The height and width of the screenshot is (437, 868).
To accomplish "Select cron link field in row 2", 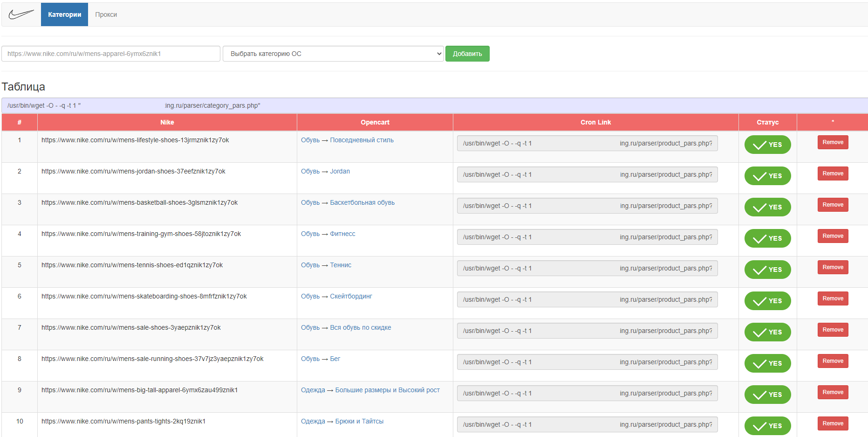I will click(x=587, y=174).
